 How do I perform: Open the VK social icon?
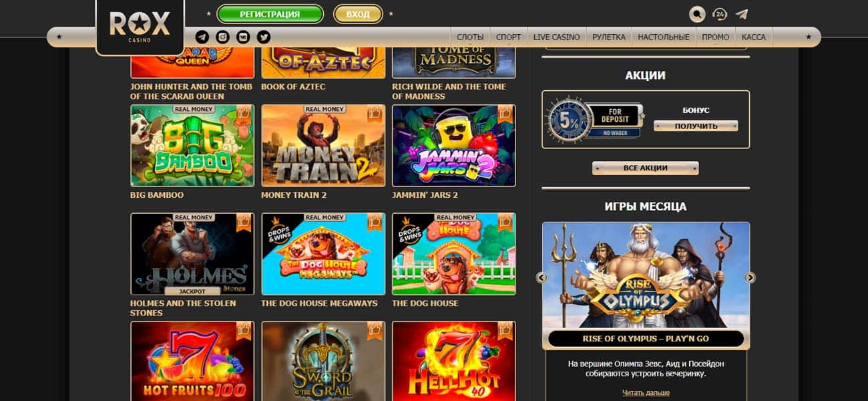[243, 37]
